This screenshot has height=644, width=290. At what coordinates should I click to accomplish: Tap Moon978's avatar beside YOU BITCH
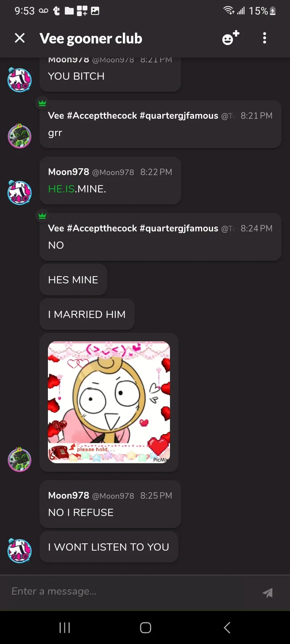coord(20,80)
